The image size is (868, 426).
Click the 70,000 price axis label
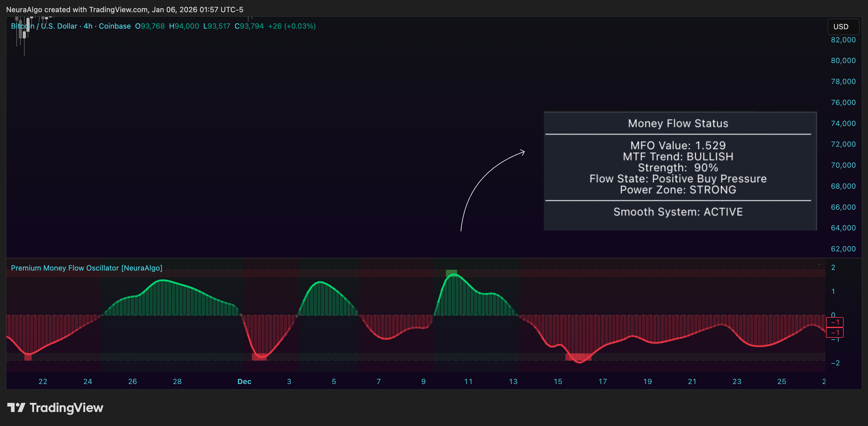click(843, 165)
